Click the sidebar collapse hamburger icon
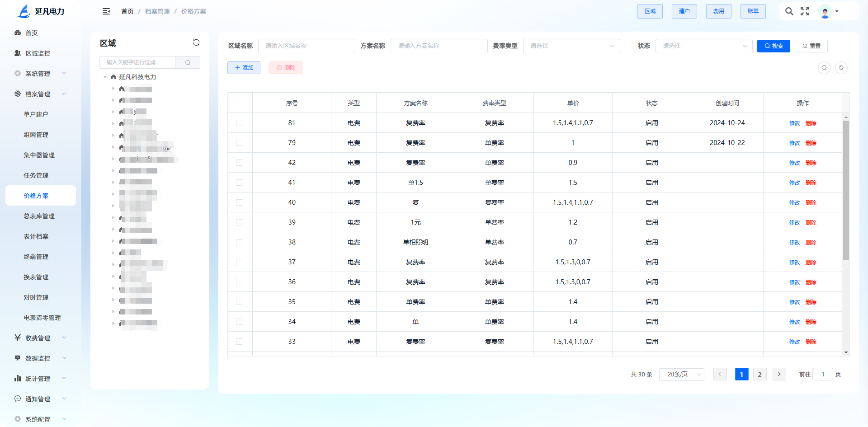The image size is (868, 427). [x=106, y=11]
